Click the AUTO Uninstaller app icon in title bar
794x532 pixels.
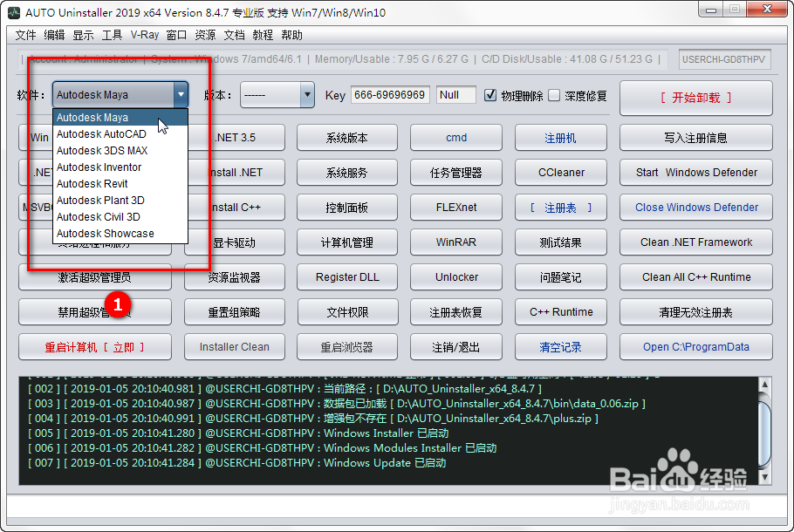click(14, 13)
